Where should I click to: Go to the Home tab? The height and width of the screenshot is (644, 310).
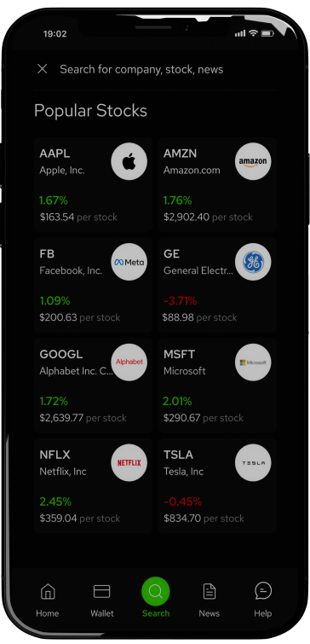(48, 600)
